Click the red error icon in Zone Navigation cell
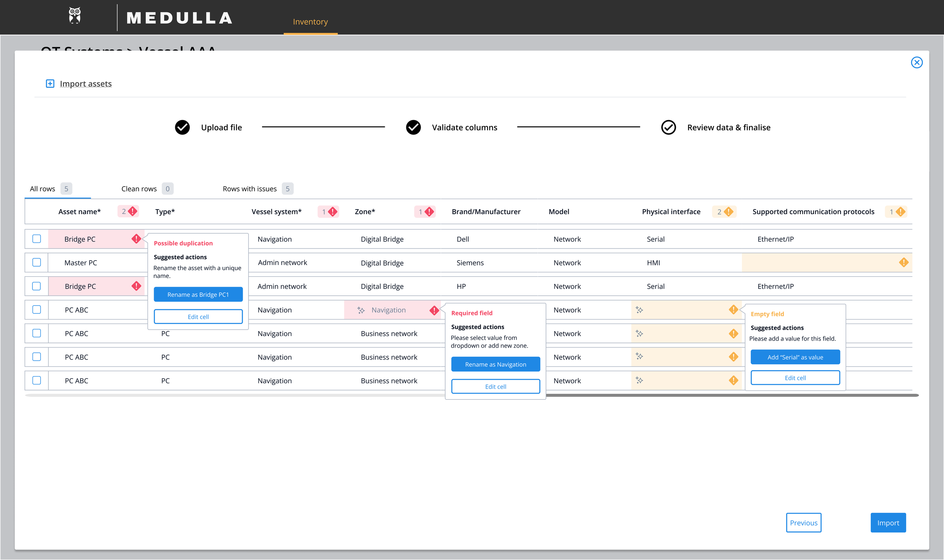The image size is (944, 560). click(434, 310)
